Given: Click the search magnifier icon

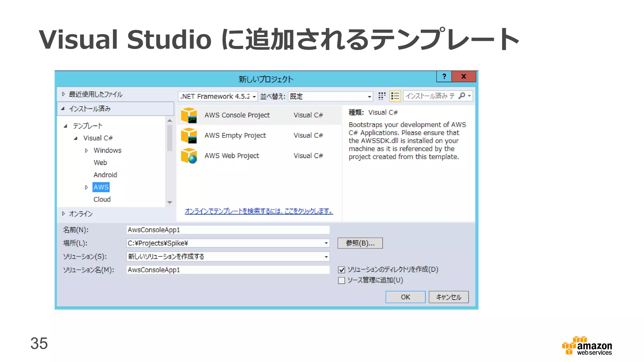Looking at the screenshot, I should (x=462, y=96).
